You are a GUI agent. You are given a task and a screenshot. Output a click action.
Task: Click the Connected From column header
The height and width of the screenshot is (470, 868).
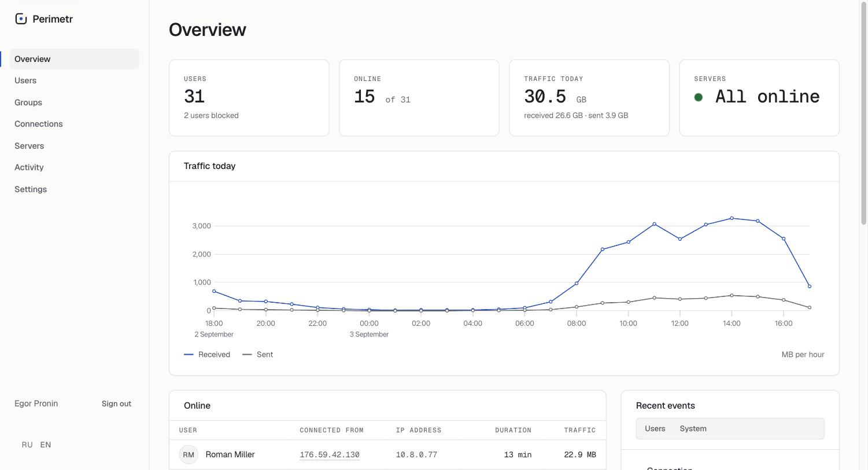click(x=331, y=430)
